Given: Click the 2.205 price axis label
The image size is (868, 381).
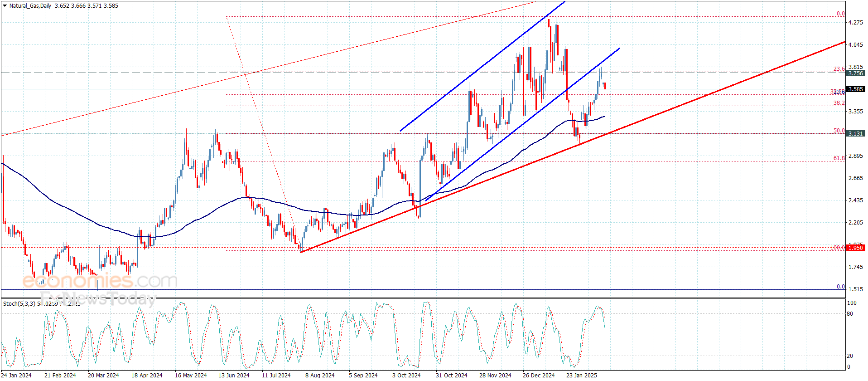Looking at the screenshot, I should (856, 223).
